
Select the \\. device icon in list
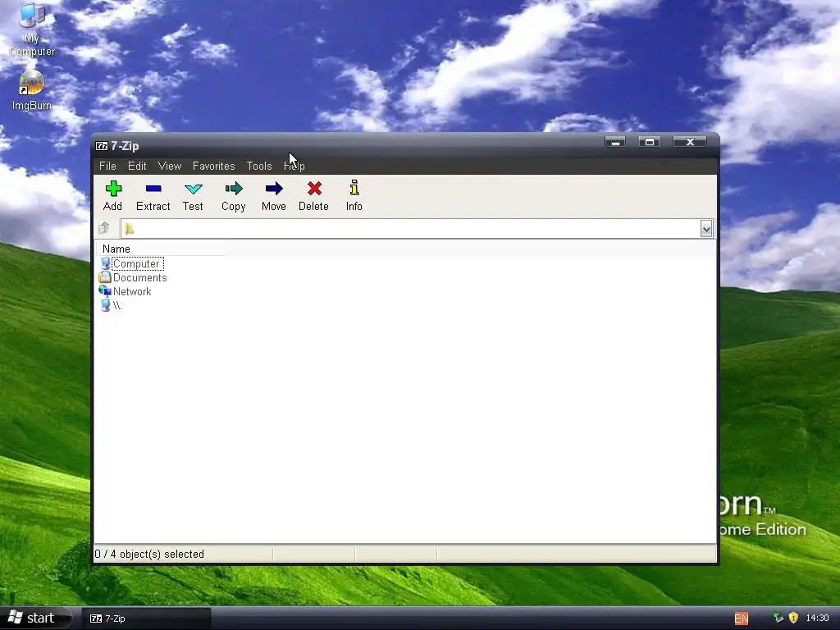pos(105,305)
